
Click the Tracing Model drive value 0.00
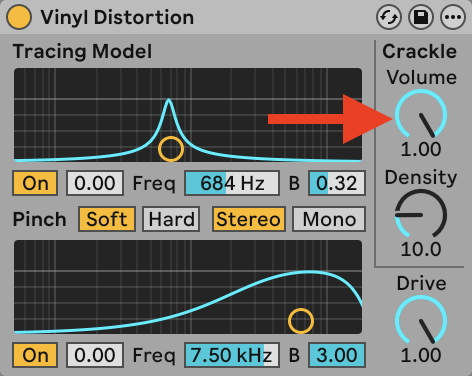point(95,183)
